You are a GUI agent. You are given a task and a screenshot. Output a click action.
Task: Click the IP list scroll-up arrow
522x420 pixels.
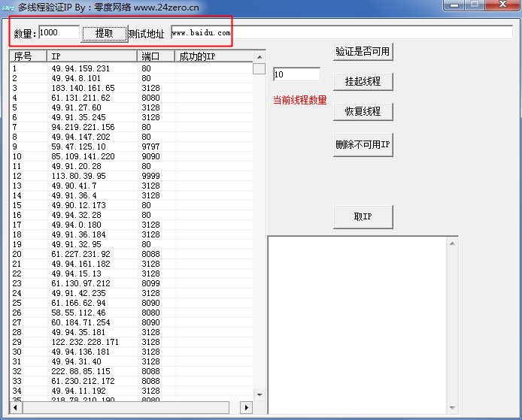(x=259, y=57)
